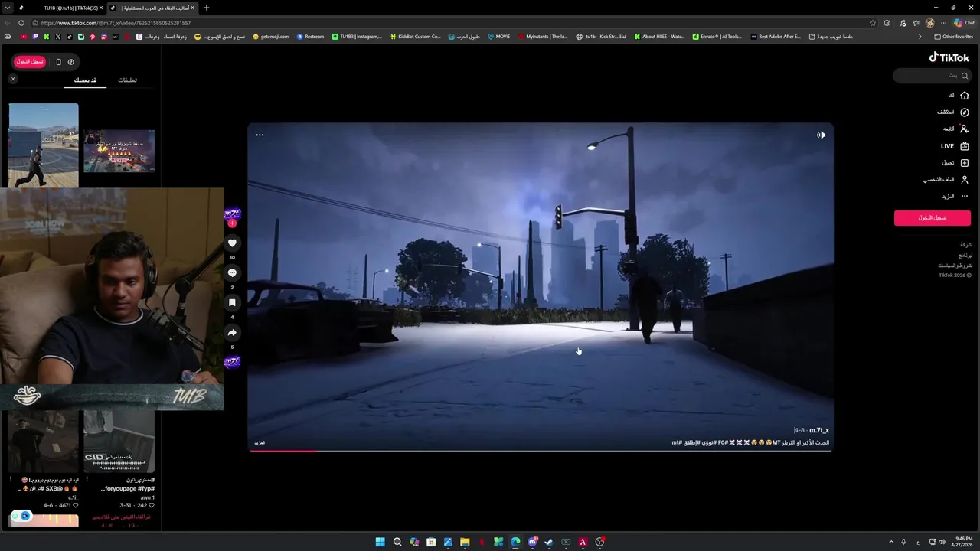Image resolution: width=980 pixels, height=551 pixels.
Task: Open the Envato AI Tools bookmark
Action: (717, 37)
